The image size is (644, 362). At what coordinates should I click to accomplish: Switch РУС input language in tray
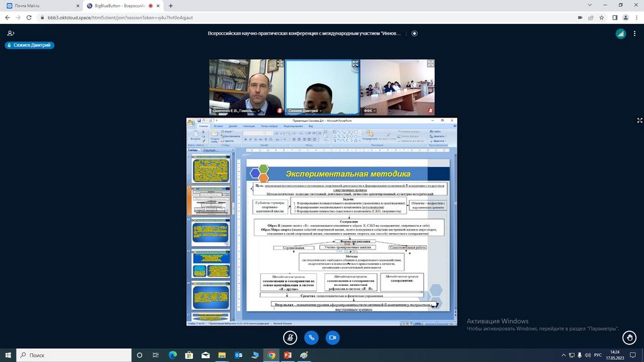tap(597, 355)
